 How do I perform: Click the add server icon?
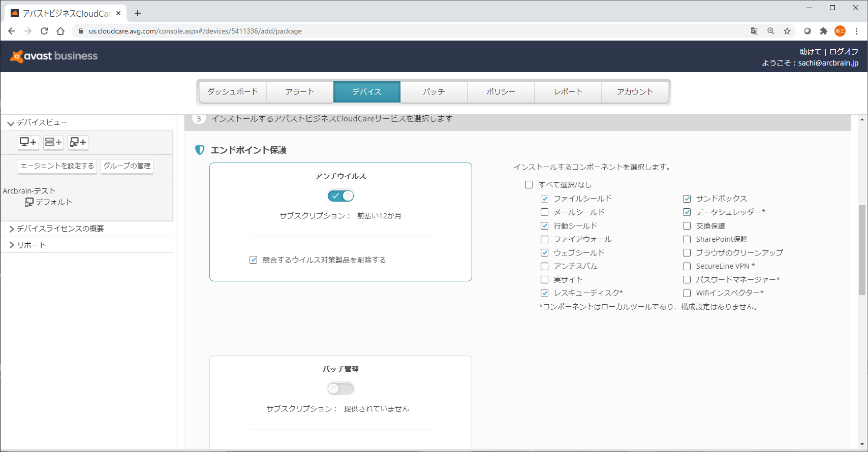[x=53, y=142]
